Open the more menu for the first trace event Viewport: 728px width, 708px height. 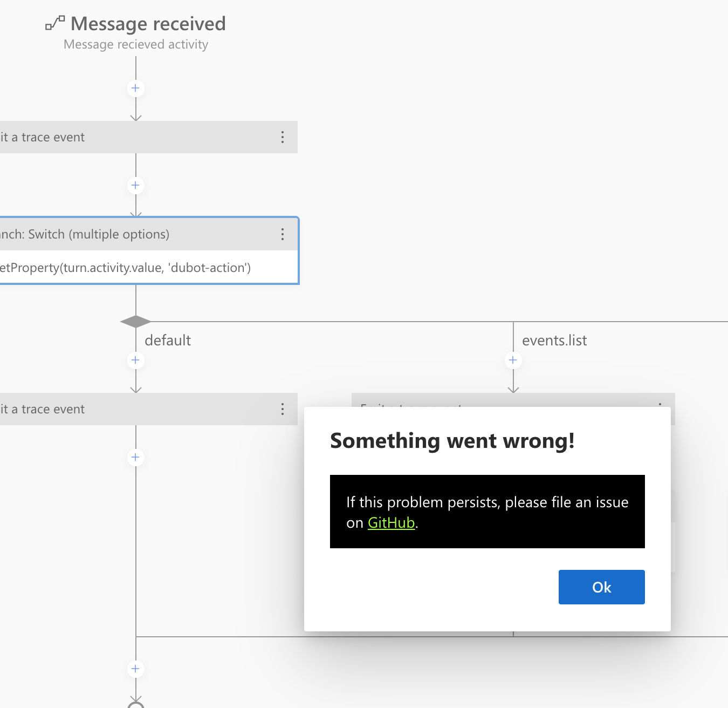click(x=283, y=137)
